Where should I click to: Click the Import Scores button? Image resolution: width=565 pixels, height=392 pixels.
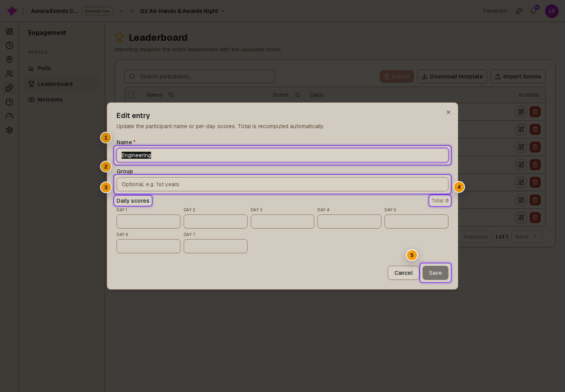(x=518, y=76)
